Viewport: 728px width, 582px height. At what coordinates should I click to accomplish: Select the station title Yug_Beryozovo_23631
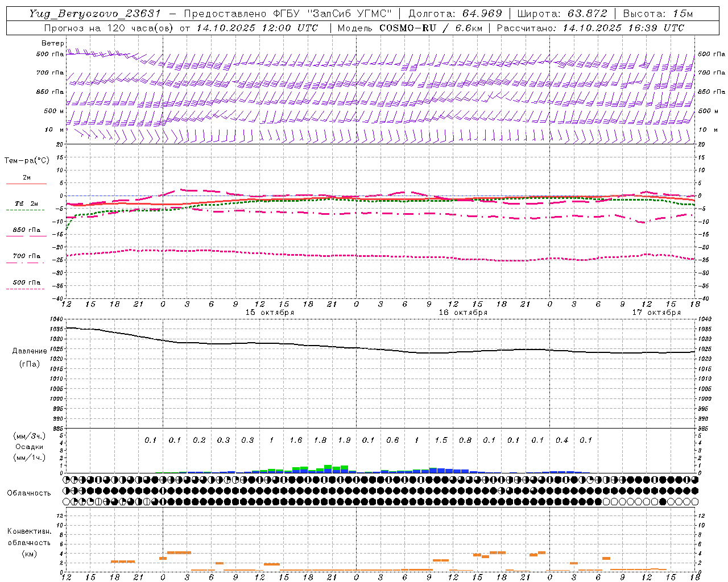96,14
